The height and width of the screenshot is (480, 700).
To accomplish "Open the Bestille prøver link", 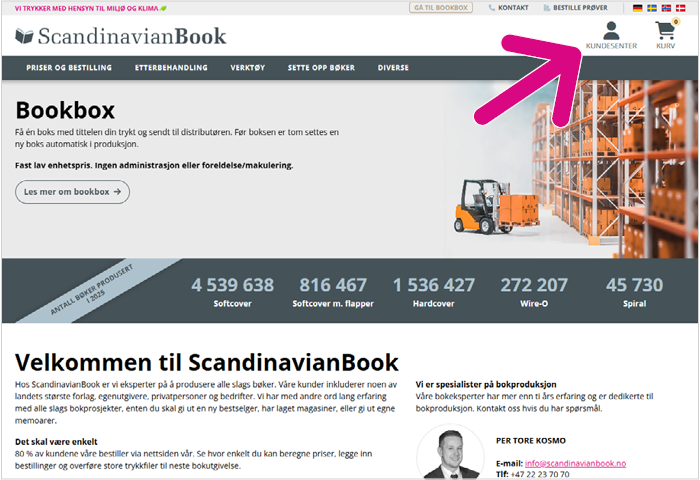I will pyautogui.click(x=580, y=8).
